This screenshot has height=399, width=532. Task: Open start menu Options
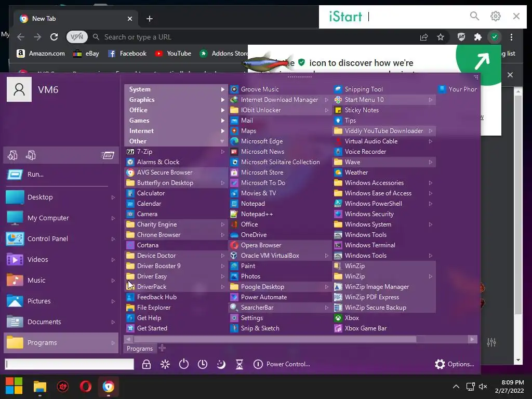coord(454,364)
